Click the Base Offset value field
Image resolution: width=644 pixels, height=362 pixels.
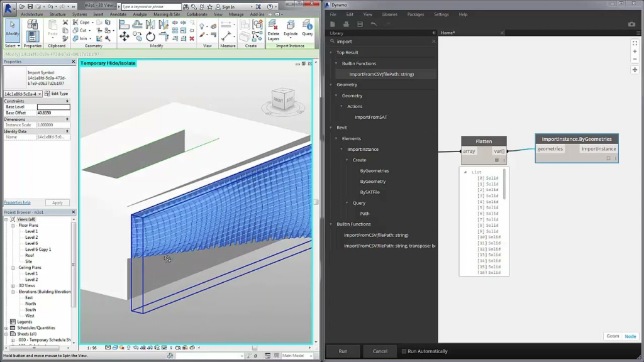pos(53,113)
